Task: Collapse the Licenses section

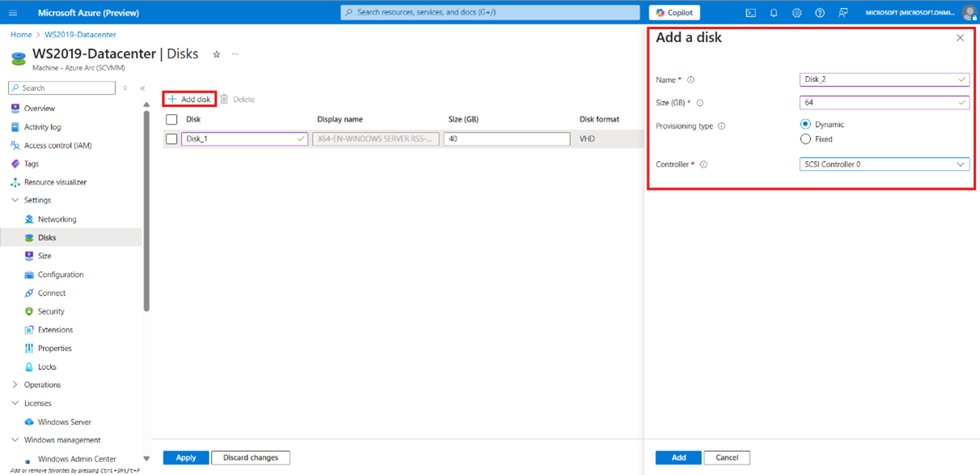Action: coord(15,403)
